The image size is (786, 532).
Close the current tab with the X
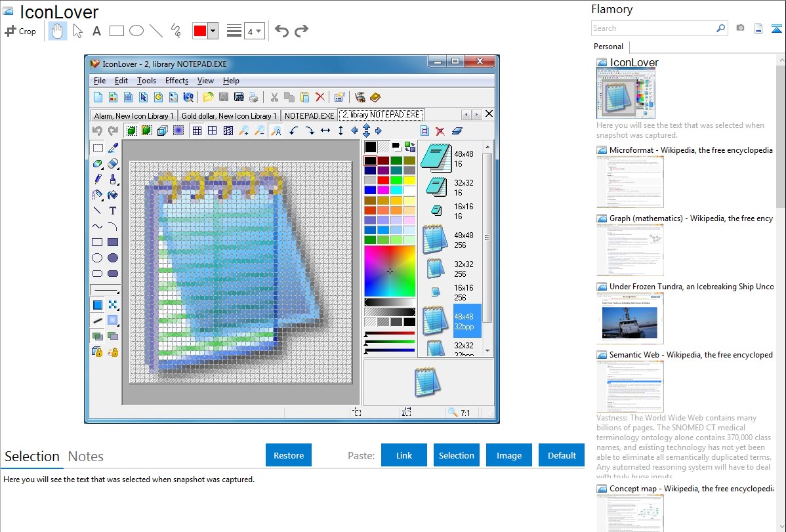coord(489,114)
